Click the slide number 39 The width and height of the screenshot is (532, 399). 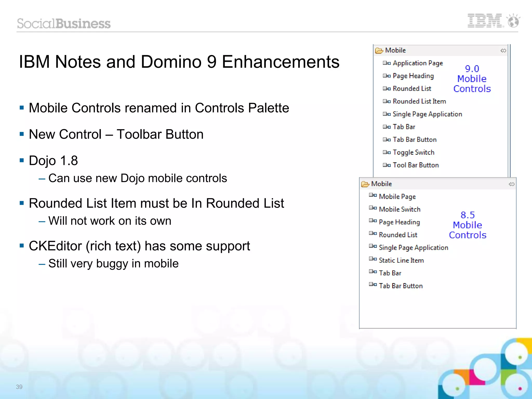pyautogui.click(x=19, y=387)
